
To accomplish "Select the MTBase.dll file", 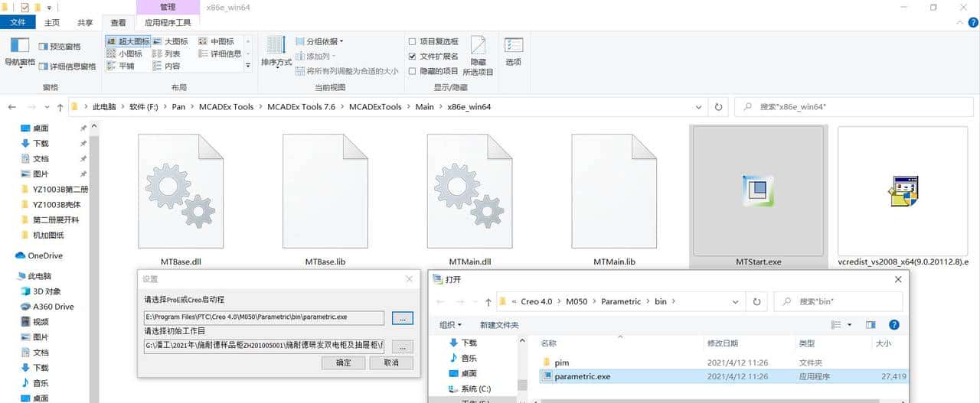I will pyautogui.click(x=181, y=200).
